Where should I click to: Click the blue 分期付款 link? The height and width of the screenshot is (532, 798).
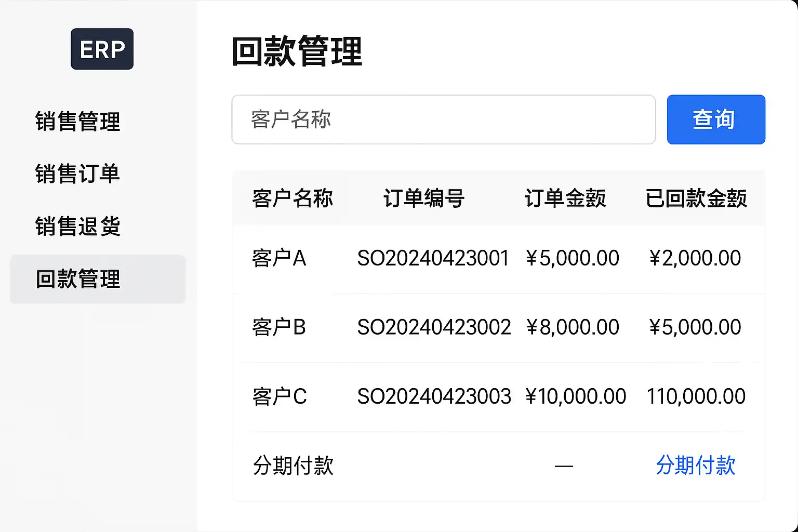click(695, 465)
